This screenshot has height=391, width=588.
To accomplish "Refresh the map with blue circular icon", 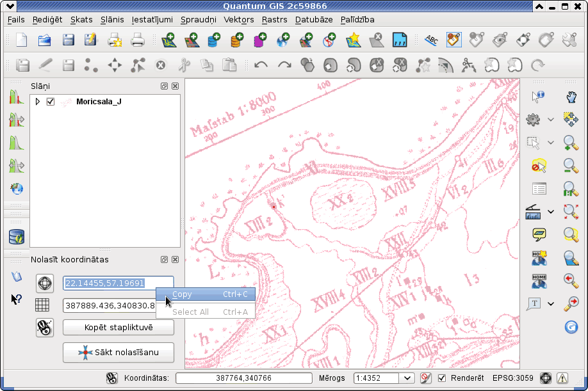I will tap(571, 327).
